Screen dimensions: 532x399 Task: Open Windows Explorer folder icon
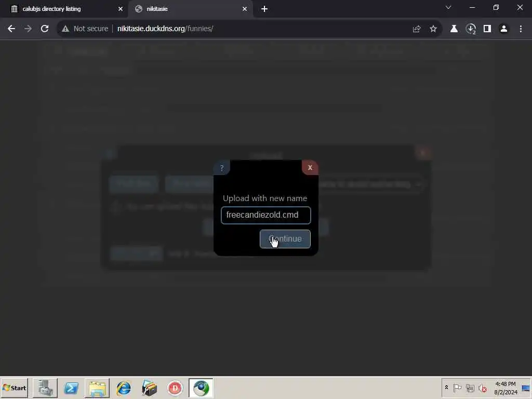click(x=97, y=388)
